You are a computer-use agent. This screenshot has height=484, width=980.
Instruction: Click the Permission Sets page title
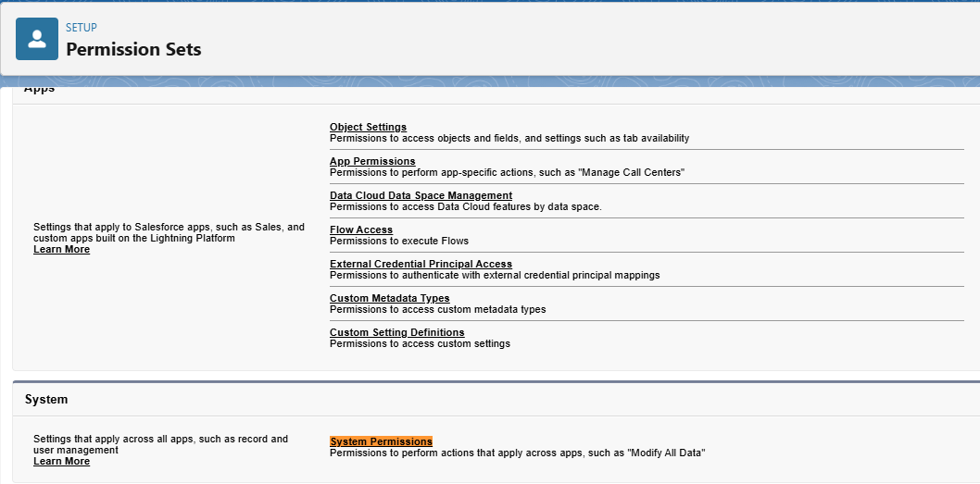tap(133, 49)
